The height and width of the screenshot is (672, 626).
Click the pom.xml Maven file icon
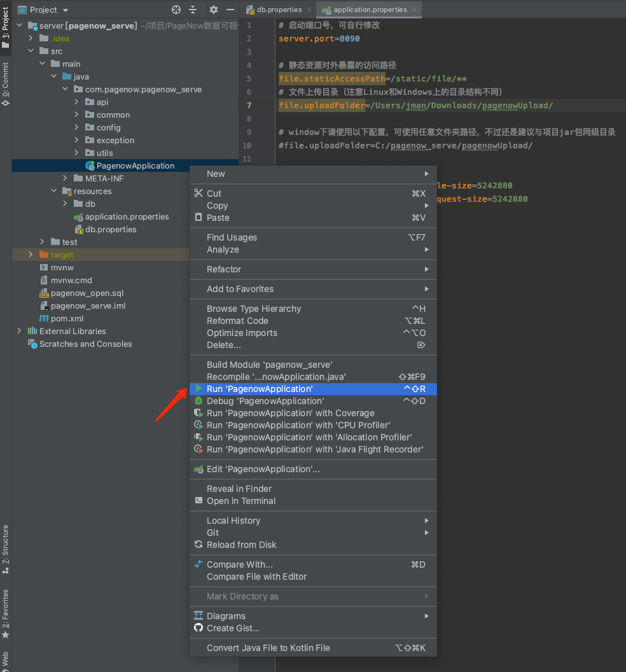44,318
